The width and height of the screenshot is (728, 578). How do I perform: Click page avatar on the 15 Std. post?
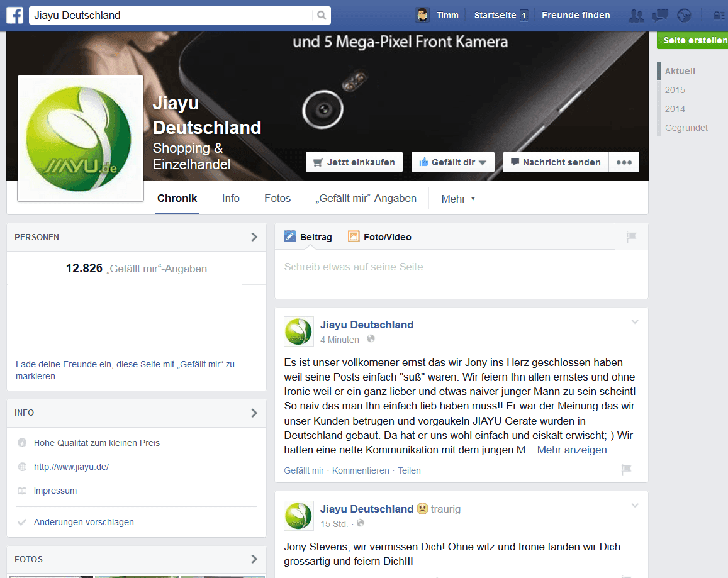click(x=298, y=516)
